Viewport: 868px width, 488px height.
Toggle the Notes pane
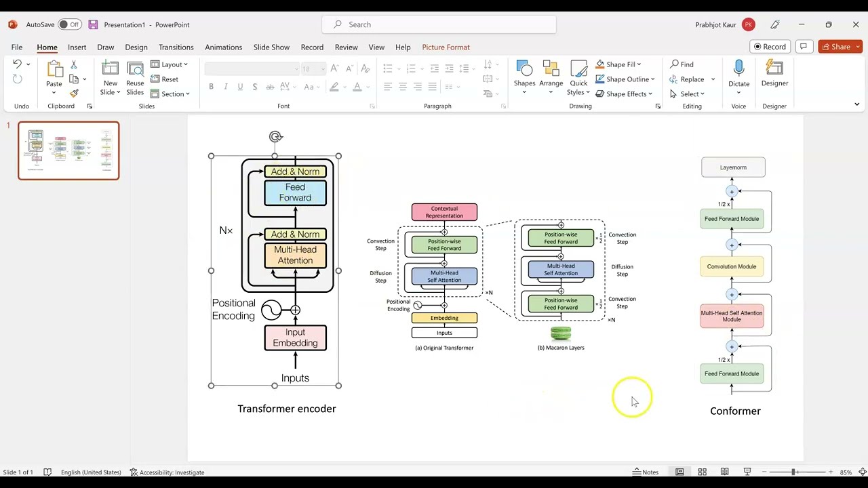pyautogui.click(x=646, y=472)
